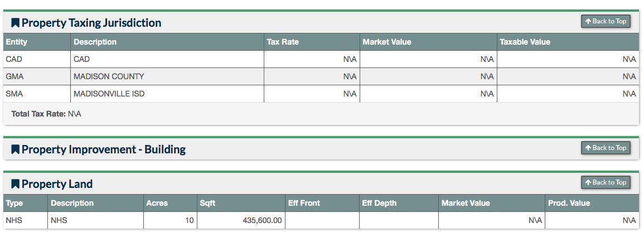Click bookmark icon beside Property Improvement - Building

tap(15, 149)
